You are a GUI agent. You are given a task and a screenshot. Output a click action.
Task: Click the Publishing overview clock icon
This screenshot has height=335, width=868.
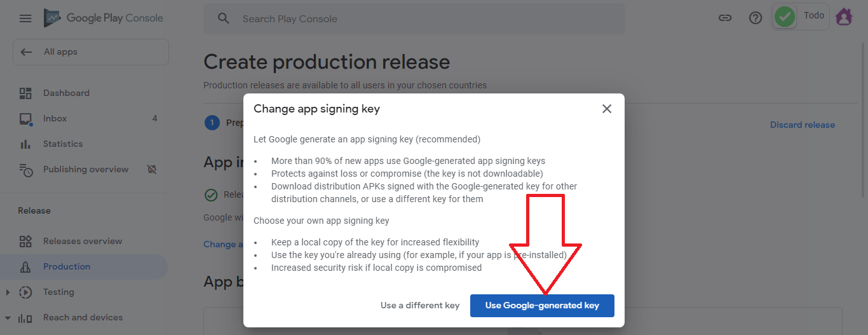[x=25, y=170]
